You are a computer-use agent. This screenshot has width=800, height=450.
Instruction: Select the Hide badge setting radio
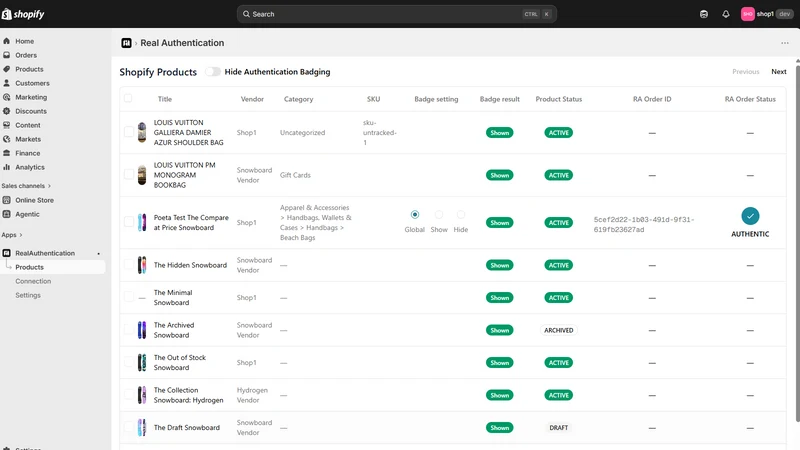461,215
